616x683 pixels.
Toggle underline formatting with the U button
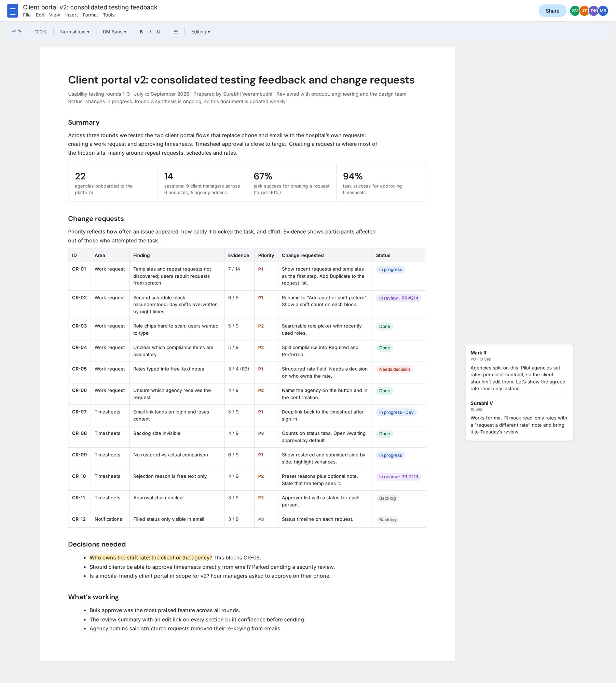tap(159, 32)
